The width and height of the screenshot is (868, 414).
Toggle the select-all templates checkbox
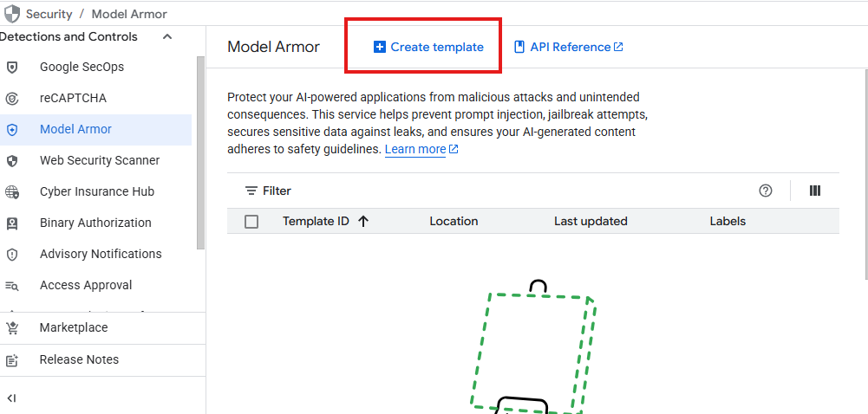point(251,222)
